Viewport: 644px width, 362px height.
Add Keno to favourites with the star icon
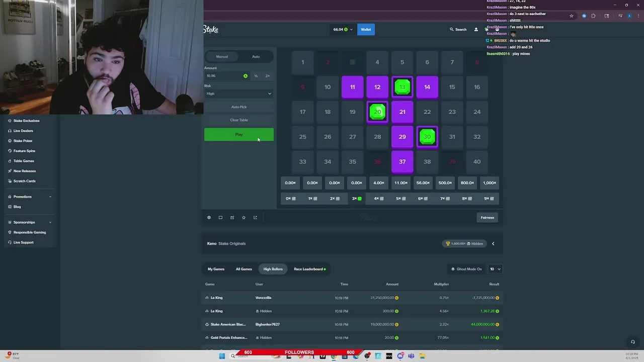pyautogui.click(x=244, y=218)
